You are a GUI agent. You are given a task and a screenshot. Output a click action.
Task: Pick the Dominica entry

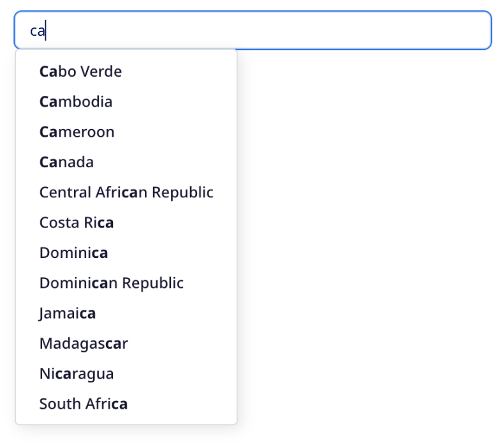(73, 253)
